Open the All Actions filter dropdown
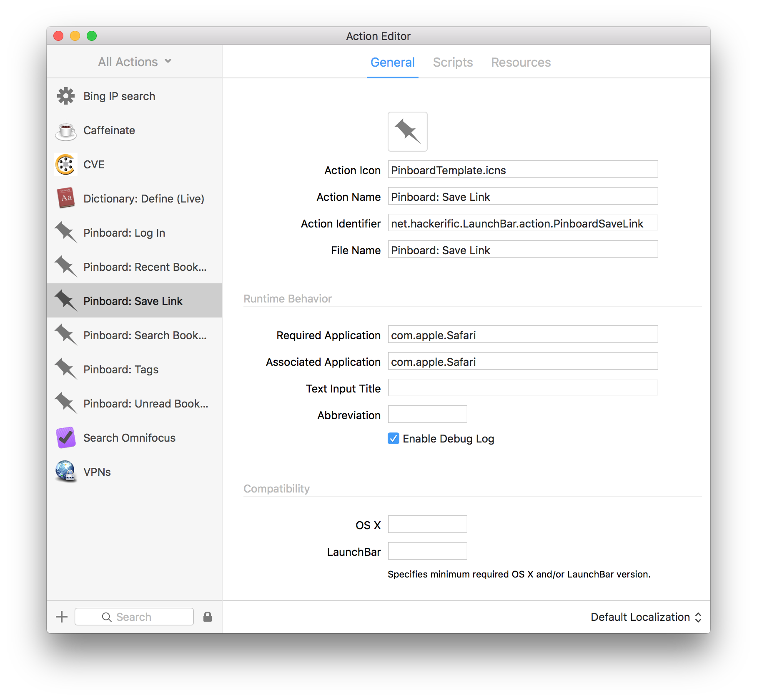The height and width of the screenshot is (700, 757). coord(135,62)
